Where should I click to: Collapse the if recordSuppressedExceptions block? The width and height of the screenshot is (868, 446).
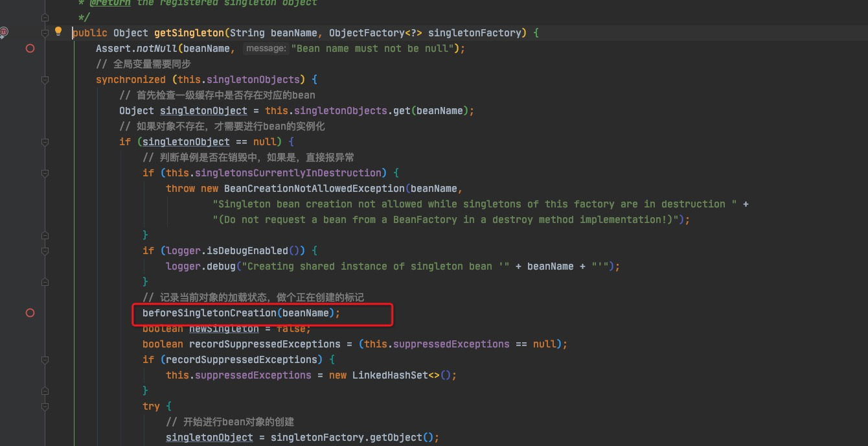45,360
